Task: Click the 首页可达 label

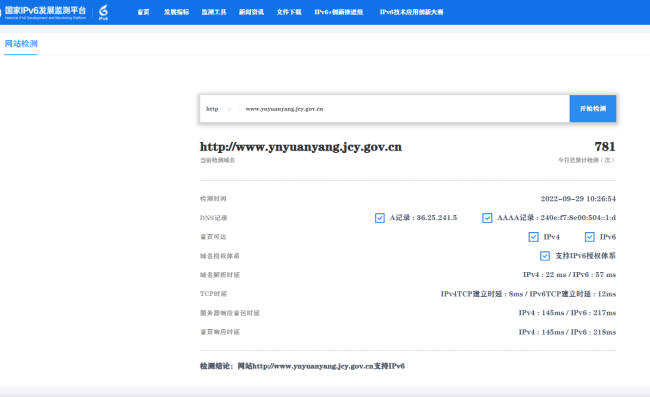Action: click(x=213, y=237)
